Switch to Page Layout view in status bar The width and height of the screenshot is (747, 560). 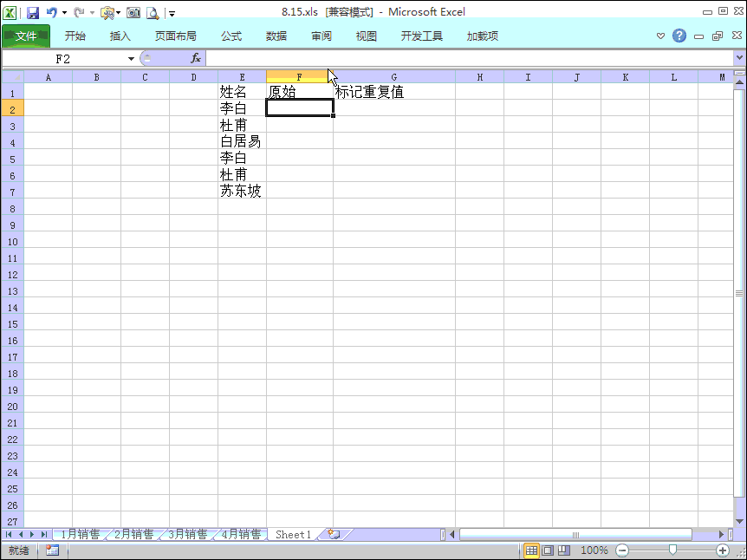548,550
